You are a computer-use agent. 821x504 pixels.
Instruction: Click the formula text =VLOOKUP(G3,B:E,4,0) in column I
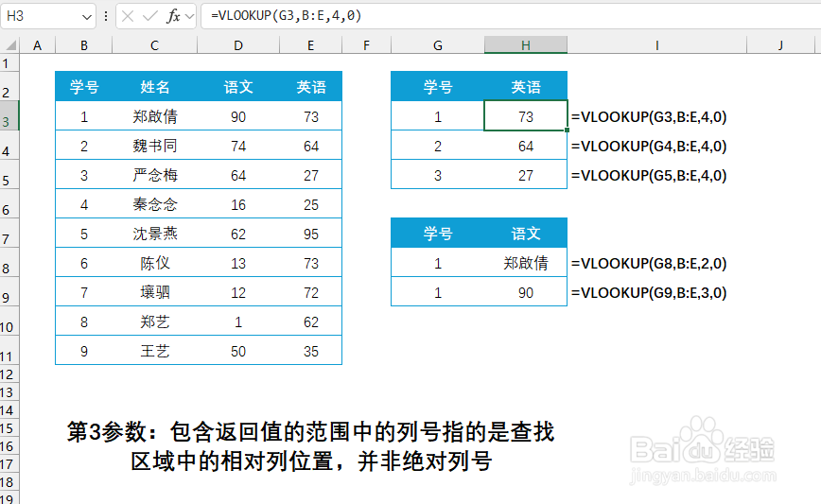point(649,116)
